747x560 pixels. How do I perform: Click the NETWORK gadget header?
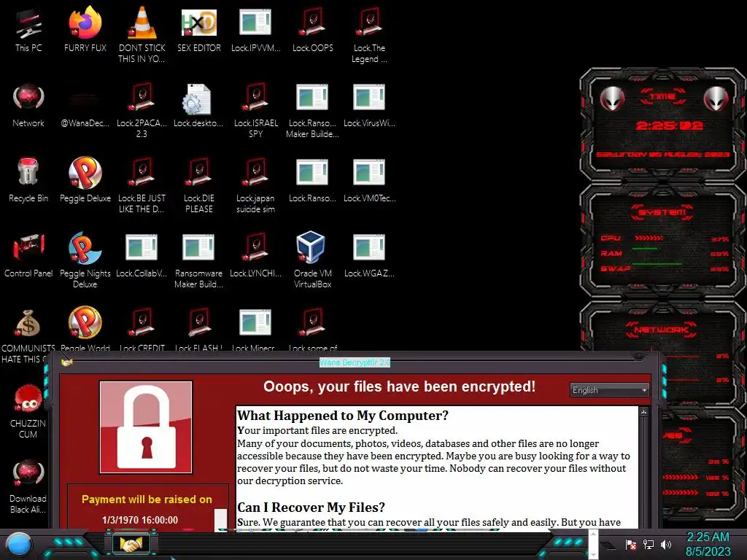coord(661,330)
